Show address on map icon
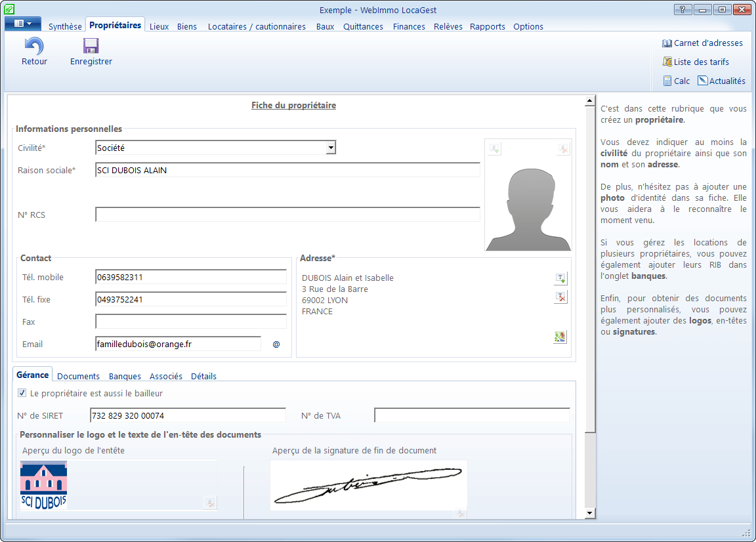The height and width of the screenshot is (542, 756). [x=560, y=337]
